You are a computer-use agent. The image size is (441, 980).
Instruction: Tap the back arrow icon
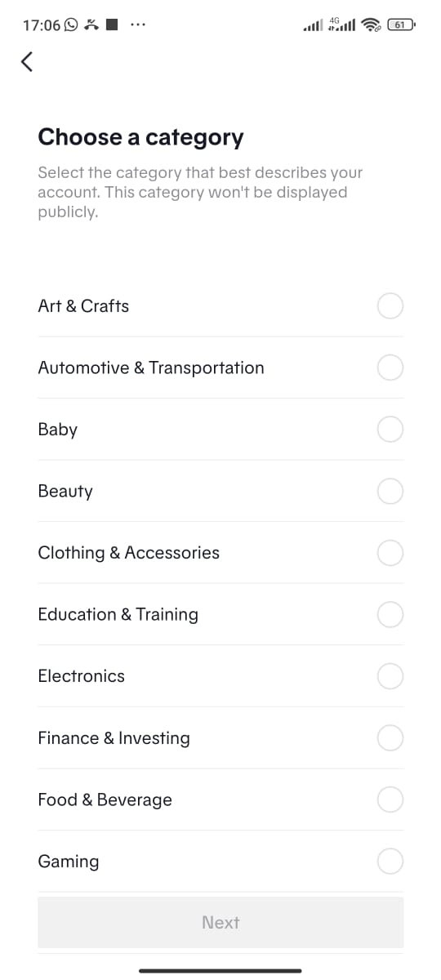[28, 61]
